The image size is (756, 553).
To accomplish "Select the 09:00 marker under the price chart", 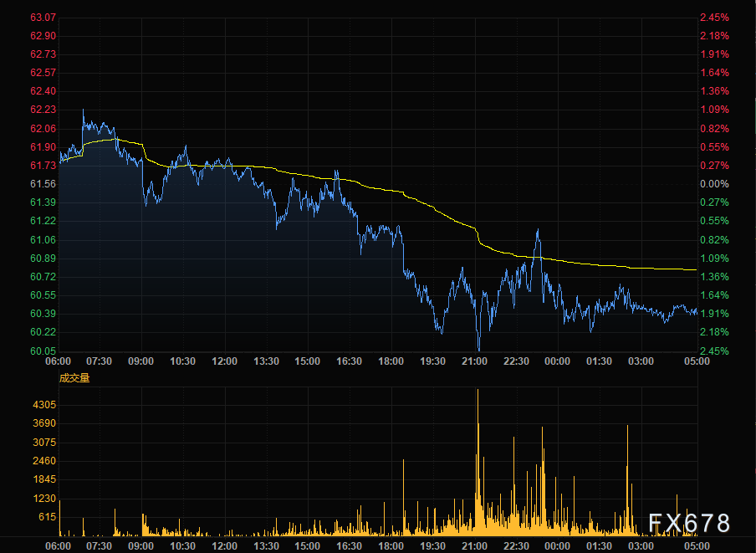I will (x=140, y=361).
